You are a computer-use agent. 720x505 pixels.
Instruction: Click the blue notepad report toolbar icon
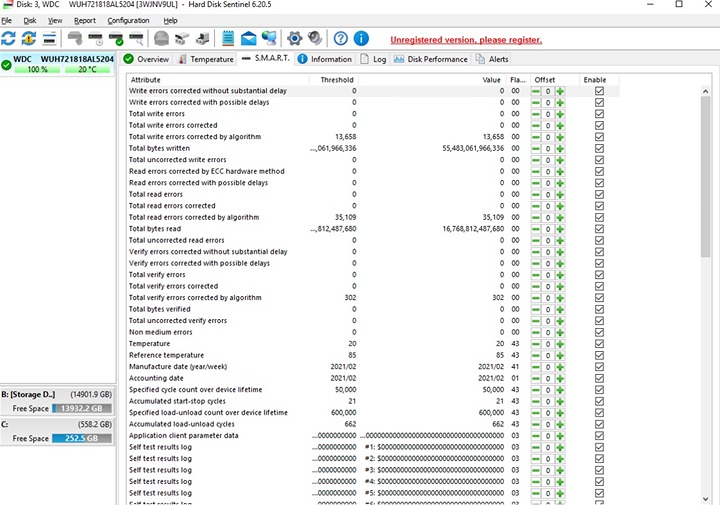228,39
